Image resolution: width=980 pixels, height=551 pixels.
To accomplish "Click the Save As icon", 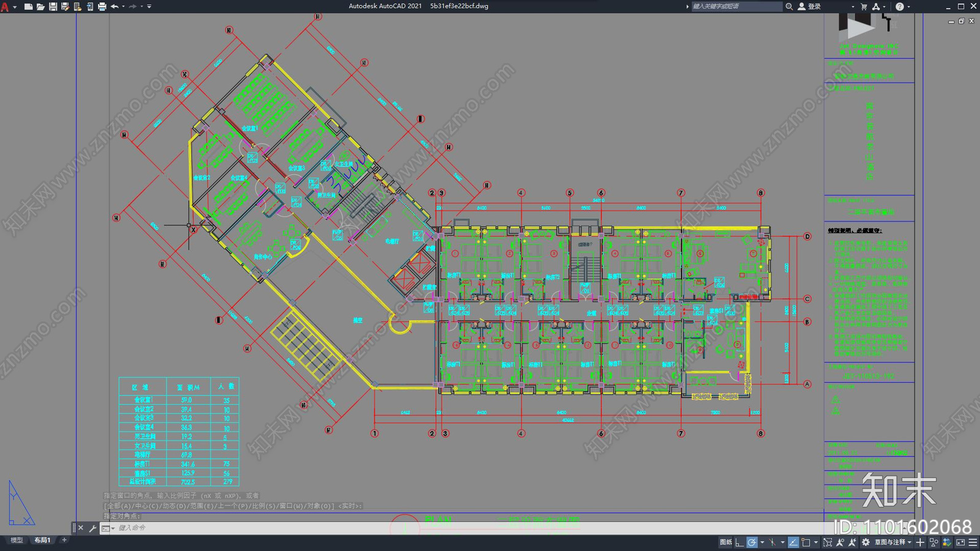I will tap(65, 6).
